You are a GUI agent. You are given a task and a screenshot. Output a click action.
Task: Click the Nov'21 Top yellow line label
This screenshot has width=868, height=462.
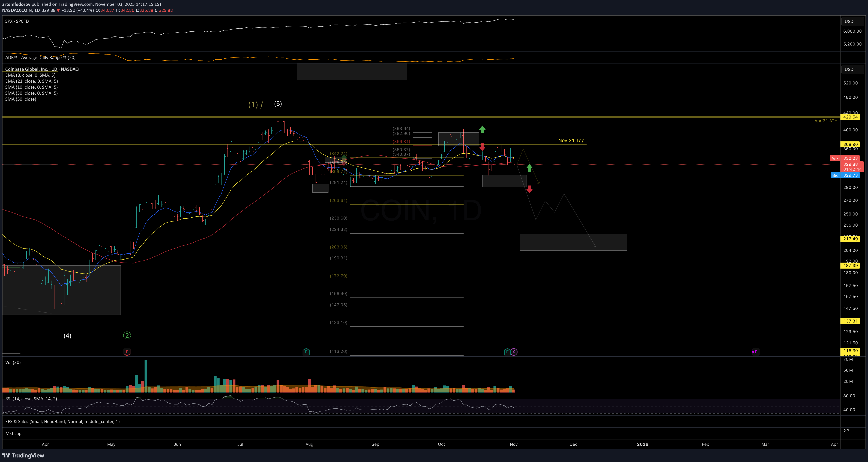click(571, 140)
